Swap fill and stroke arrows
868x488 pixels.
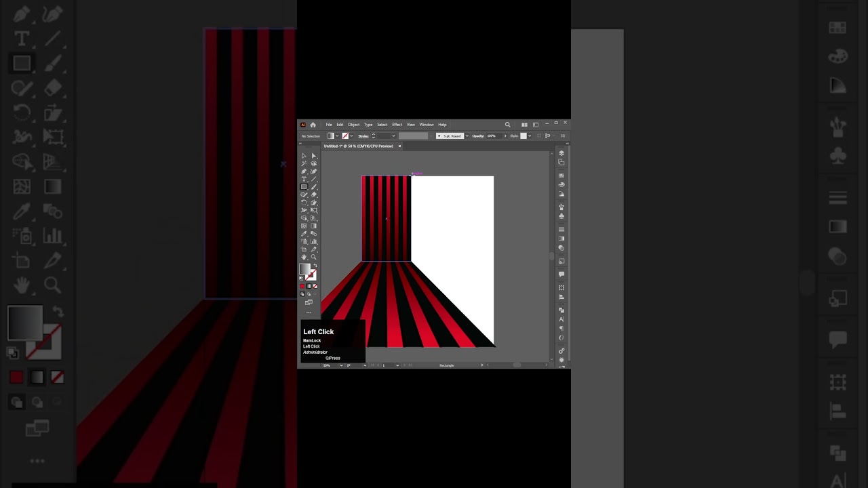click(x=315, y=265)
